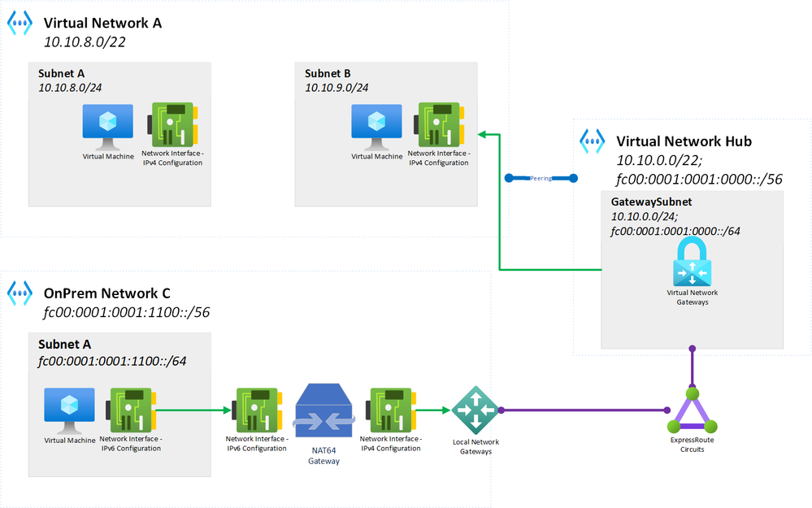
Task: Click the 'OnPrem Network C' title text
Action: (x=106, y=293)
